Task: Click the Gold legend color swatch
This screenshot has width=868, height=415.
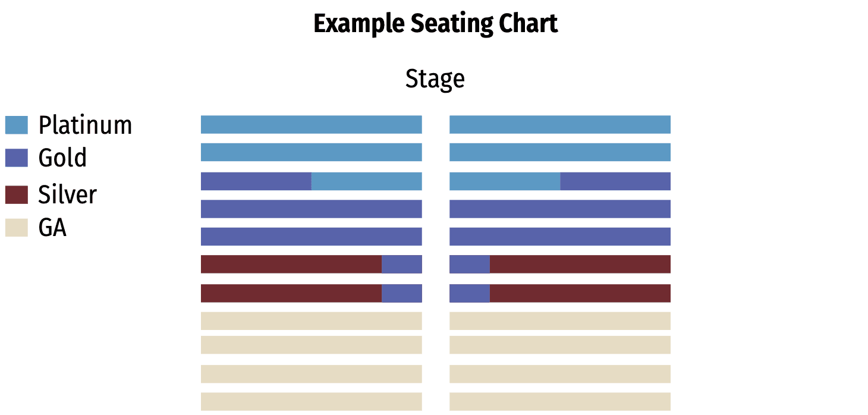Action: tap(17, 158)
